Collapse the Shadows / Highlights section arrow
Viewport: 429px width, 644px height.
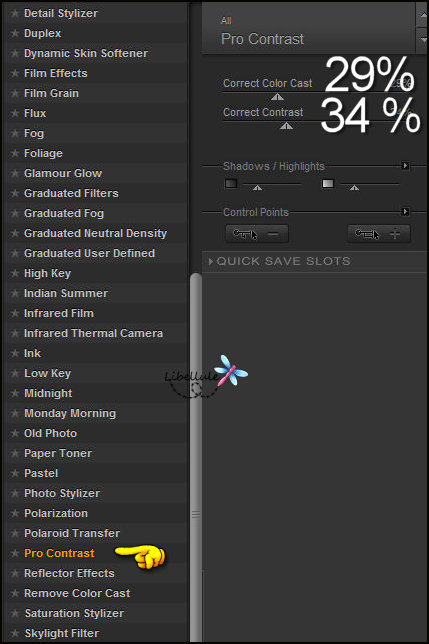(x=405, y=166)
